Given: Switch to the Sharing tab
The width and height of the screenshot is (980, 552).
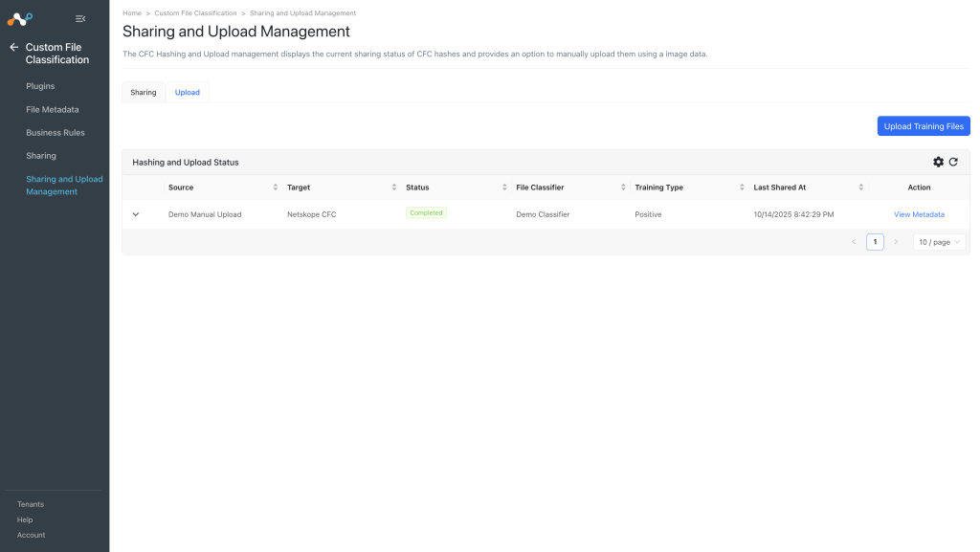Looking at the screenshot, I should click(144, 93).
